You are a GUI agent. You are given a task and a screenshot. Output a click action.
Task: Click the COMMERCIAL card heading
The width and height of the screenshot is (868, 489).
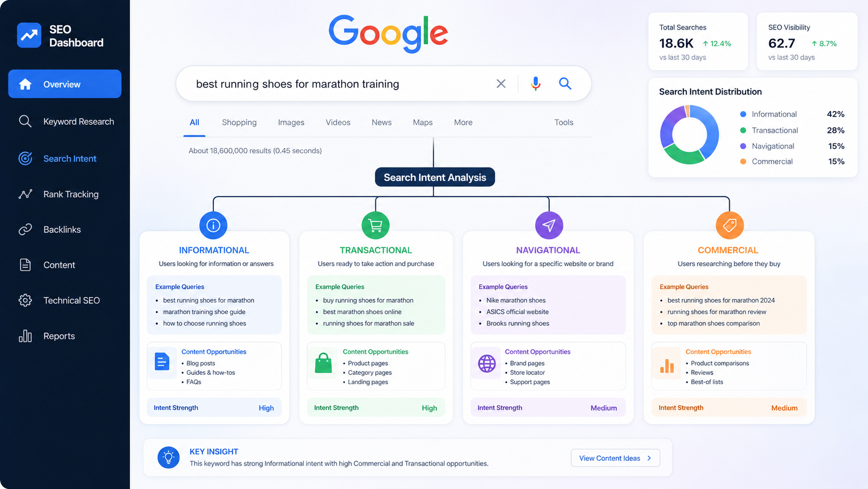(x=728, y=250)
